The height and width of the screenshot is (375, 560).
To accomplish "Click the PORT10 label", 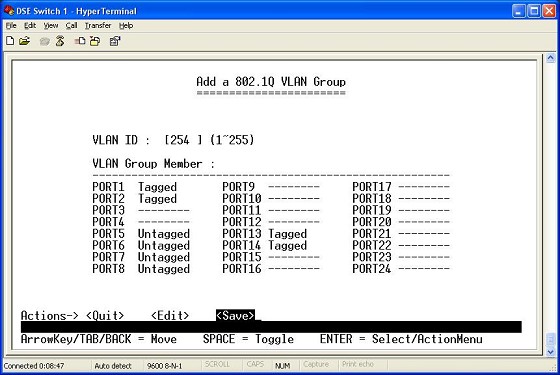I will click(242, 199).
